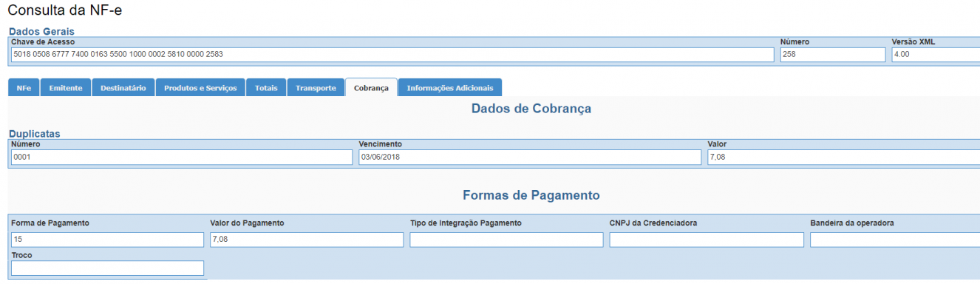
Task: Click the Número field showing 258
Action: [833, 55]
